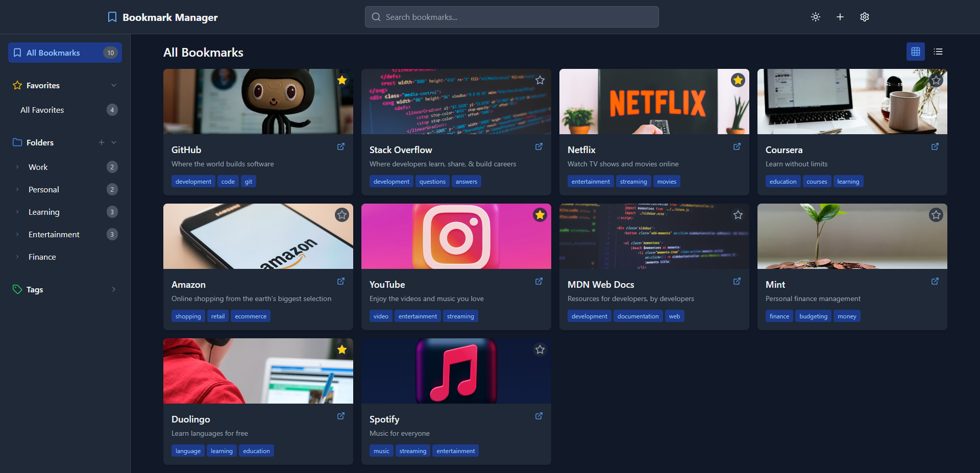980x473 pixels.
Task: Open Coursera external link icon
Action: pyautogui.click(x=935, y=146)
